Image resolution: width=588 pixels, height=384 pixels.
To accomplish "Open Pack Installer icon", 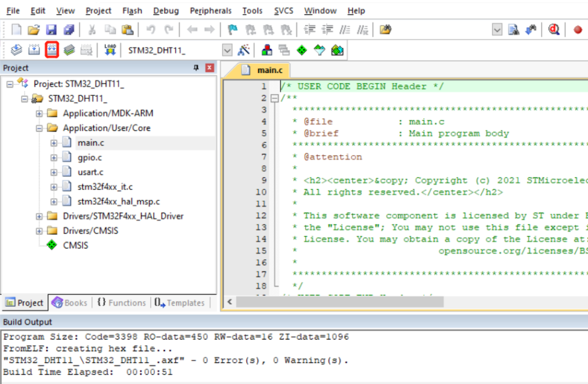I will 337,50.
